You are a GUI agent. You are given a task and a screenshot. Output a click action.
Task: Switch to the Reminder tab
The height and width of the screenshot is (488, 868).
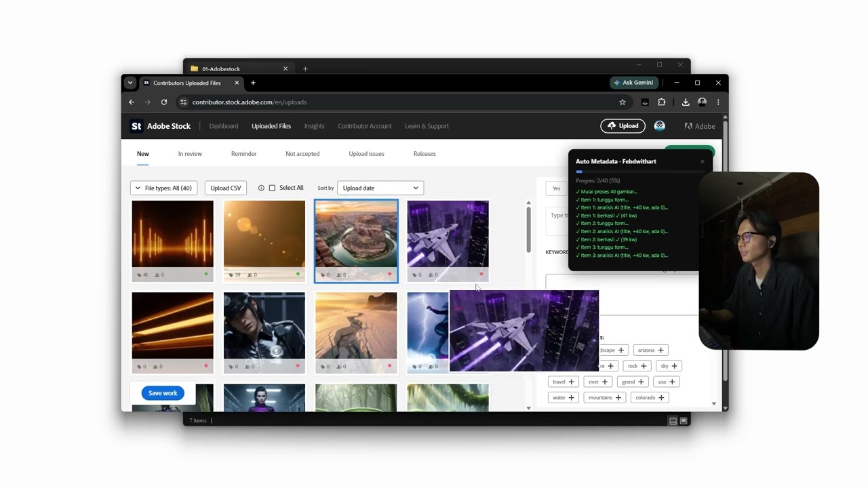(243, 154)
